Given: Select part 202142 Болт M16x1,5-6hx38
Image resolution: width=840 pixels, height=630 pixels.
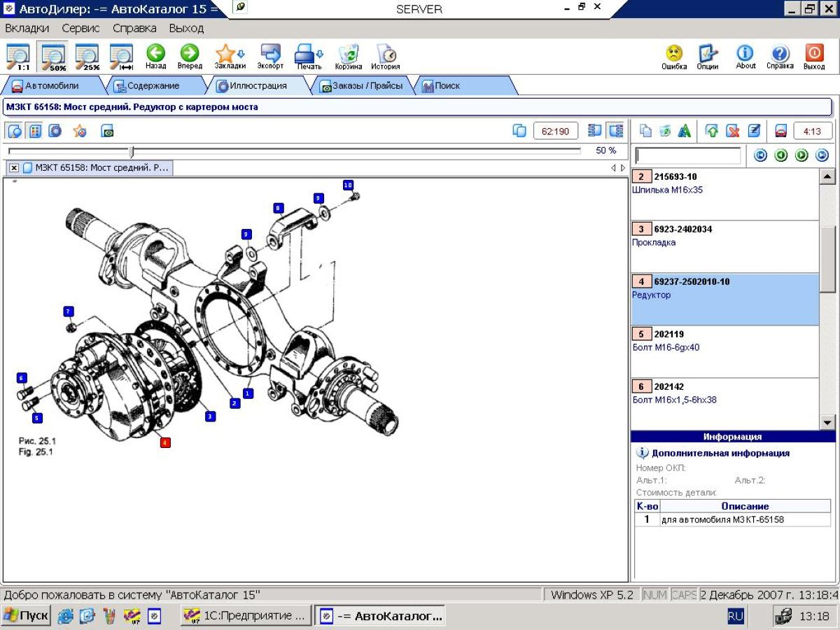Looking at the screenshot, I should coord(724,403).
